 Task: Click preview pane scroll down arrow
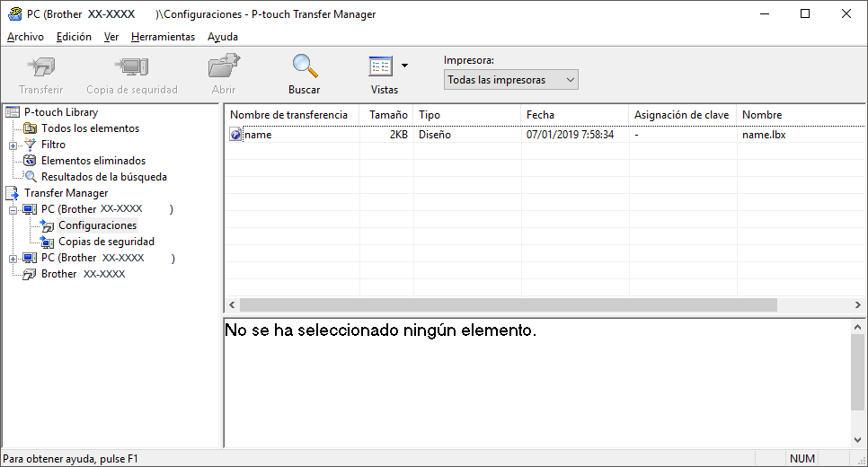857,440
